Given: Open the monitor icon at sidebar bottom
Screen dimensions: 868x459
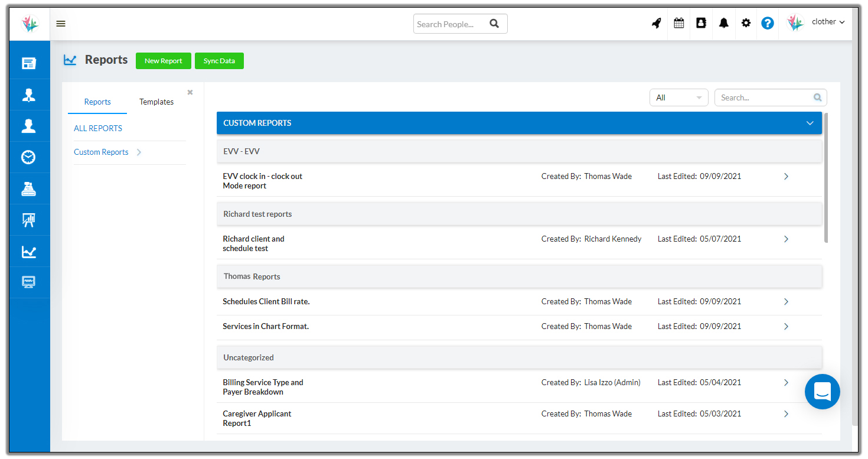Looking at the screenshot, I should click(x=30, y=282).
